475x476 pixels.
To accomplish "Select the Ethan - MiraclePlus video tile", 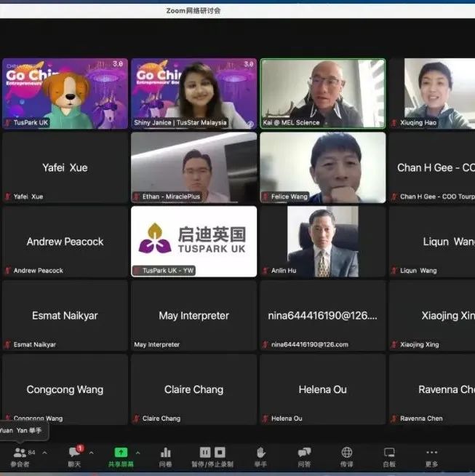I will tap(193, 167).
